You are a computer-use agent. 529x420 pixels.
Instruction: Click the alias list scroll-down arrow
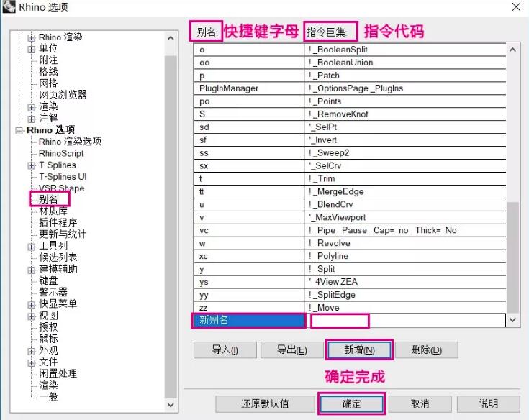(512, 320)
